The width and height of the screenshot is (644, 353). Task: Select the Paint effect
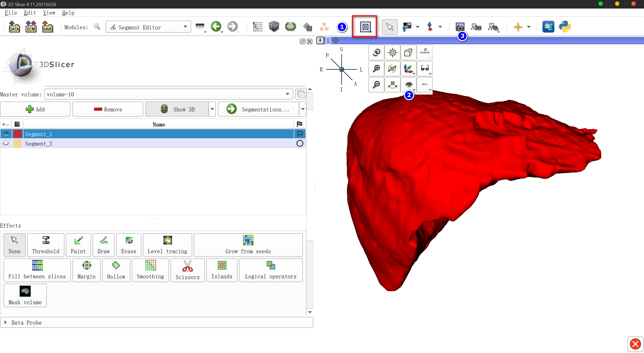pos(78,245)
